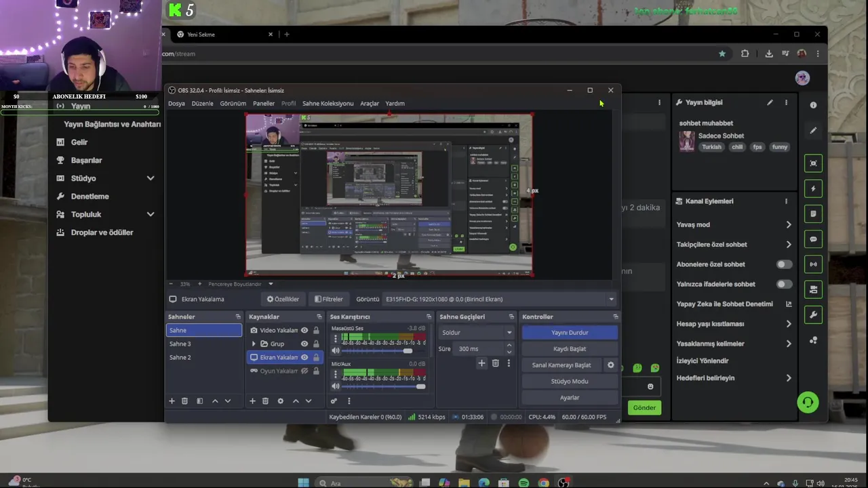Image resolution: width=868 pixels, height=488 pixels.
Task: Mute the Mic/Aux speaker icon
Action: pos(335,386)
